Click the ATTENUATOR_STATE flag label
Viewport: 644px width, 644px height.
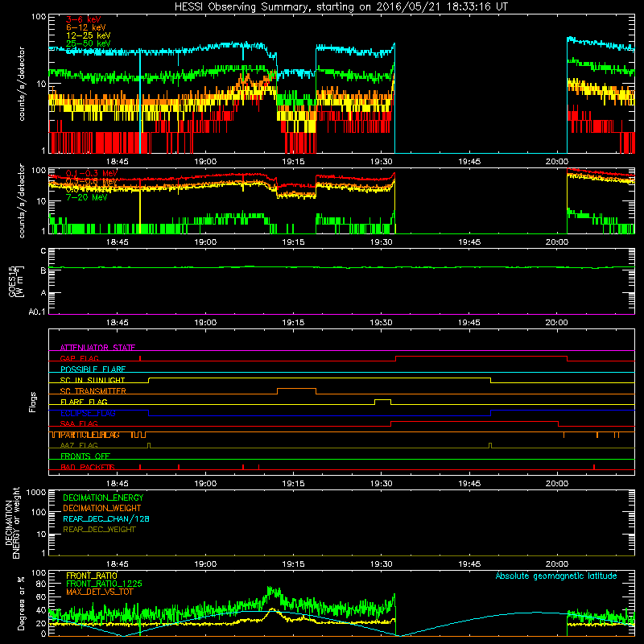(x=97, y=348)
